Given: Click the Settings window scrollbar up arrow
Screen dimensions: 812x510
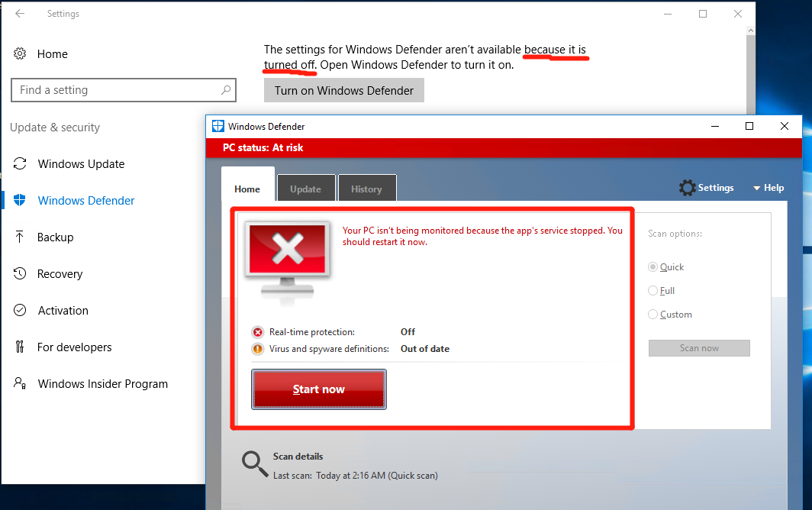Looking at the screenshot, I should (751, 31).
